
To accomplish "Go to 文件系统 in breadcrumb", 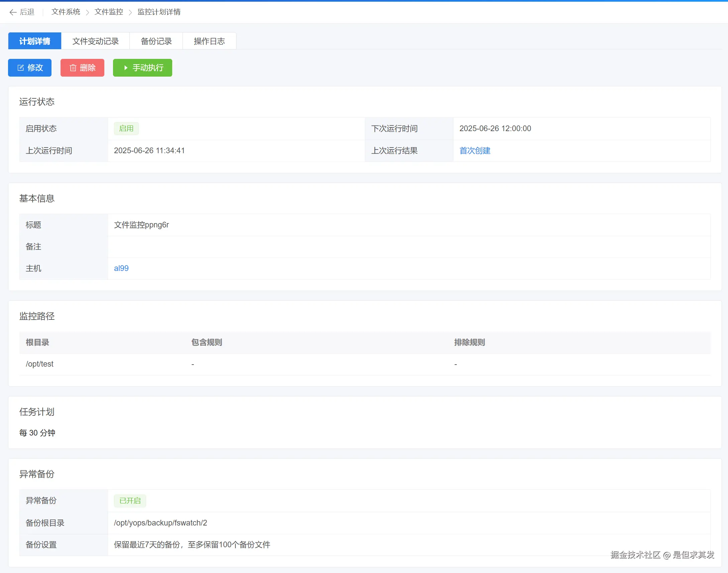I will 66,12.
